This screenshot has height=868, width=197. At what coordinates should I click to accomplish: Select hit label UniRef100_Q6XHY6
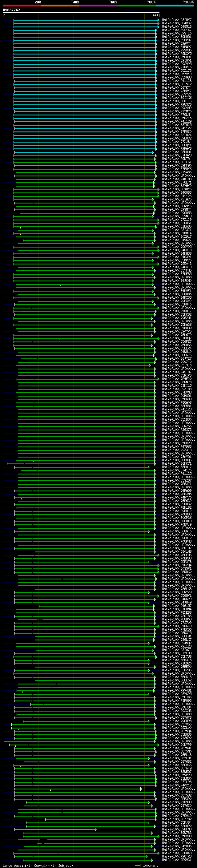[177, 189]
